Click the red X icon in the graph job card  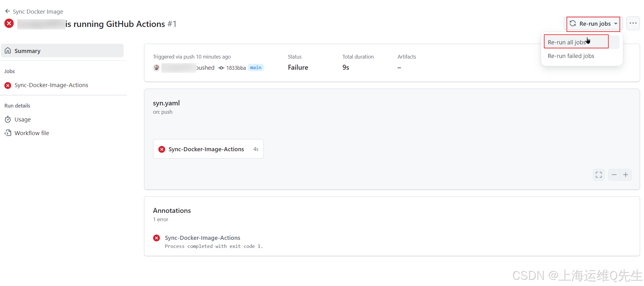(162, 149)
